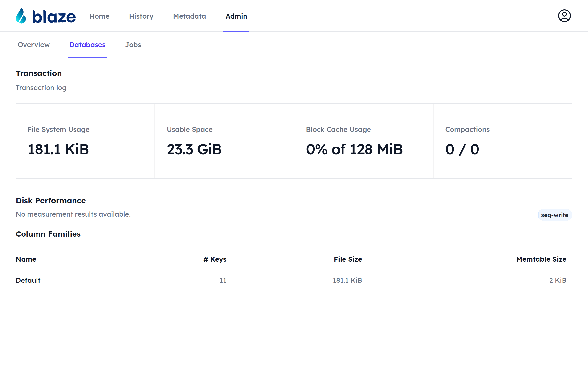The image size is (588, 392).
Task: Click the File System Usage label
Action: point(59,130)
